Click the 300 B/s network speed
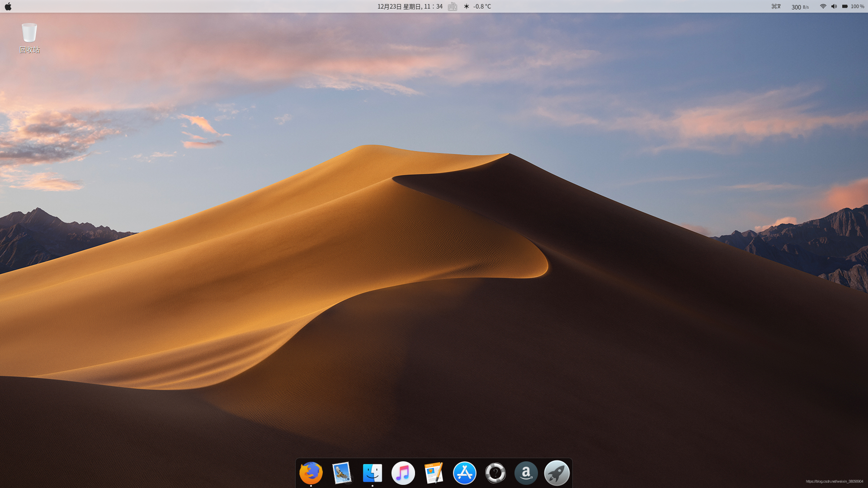 (x=800, y=7)
